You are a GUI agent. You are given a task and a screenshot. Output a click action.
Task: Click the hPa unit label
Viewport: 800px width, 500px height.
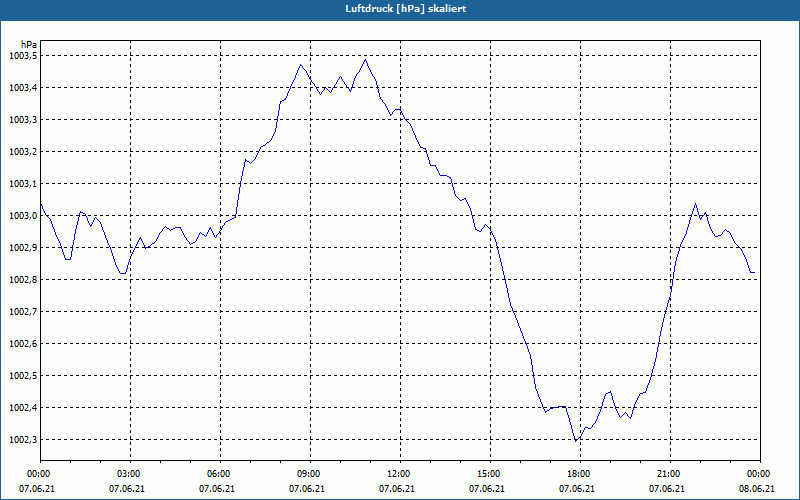coord(29,45)
